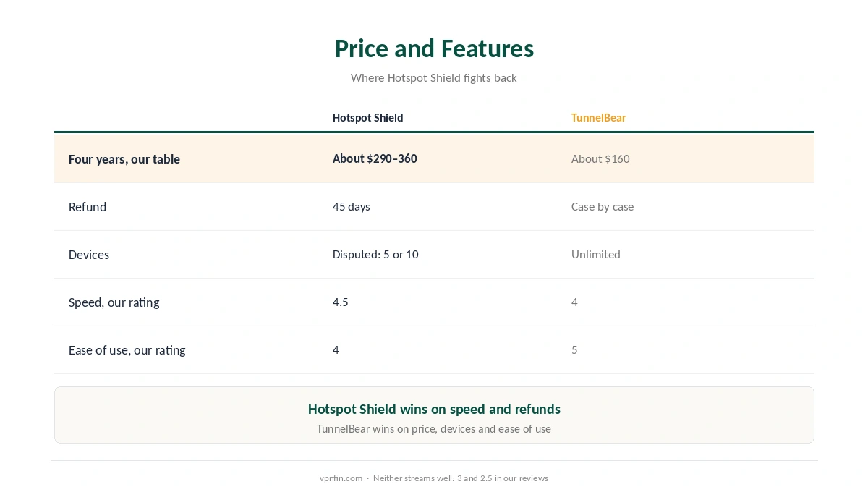868x492 pixels.
Task: Select the 'Four years, our table' row label
Action: coord(124,159)
